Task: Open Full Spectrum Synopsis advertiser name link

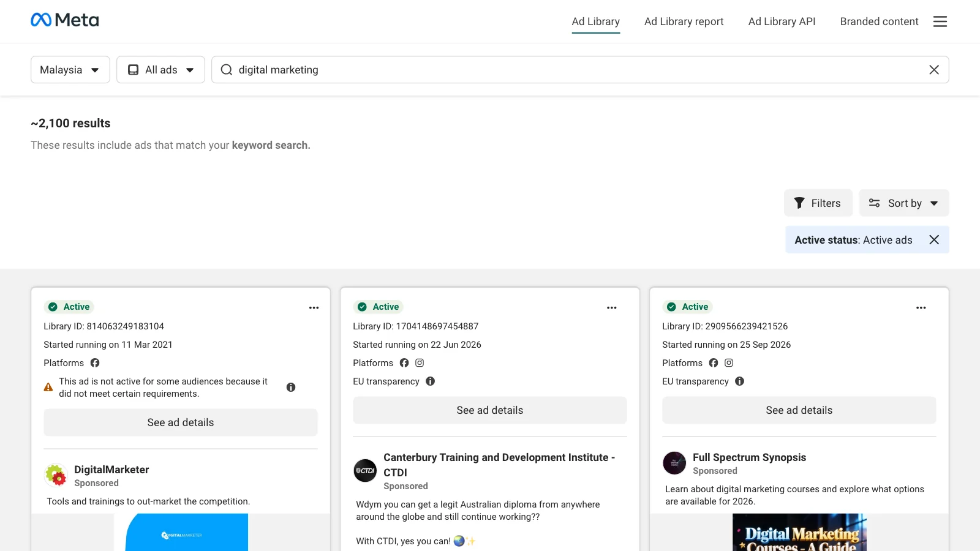Action: [749, 457]
